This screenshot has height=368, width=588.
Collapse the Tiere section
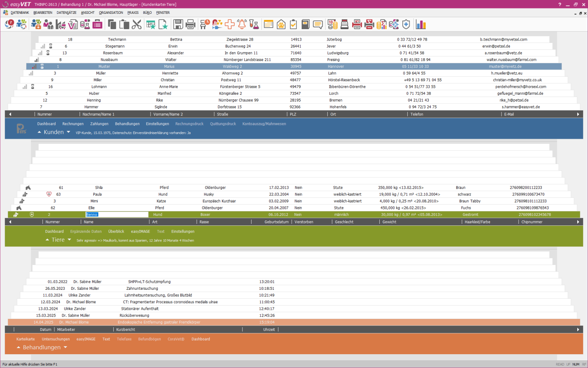[47, 240]
